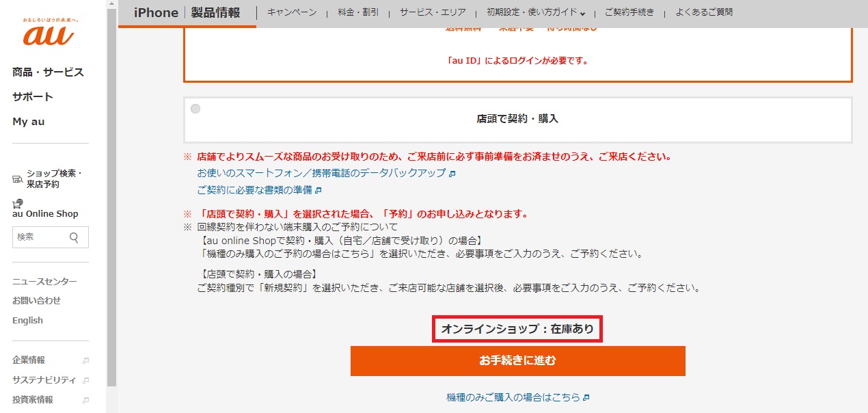Viewport: 868px width, 413px height.
Task: Open 投資家情報 link
Action: pos(33,400)
